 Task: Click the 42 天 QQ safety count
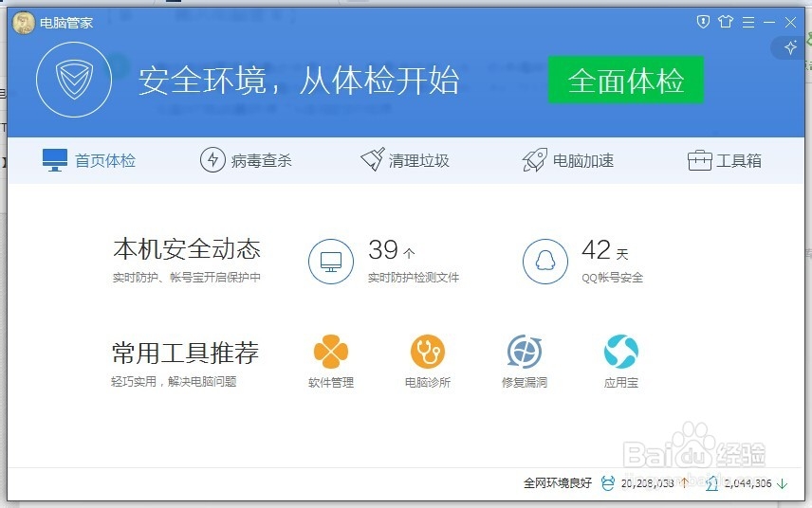(x=605, y=250)
